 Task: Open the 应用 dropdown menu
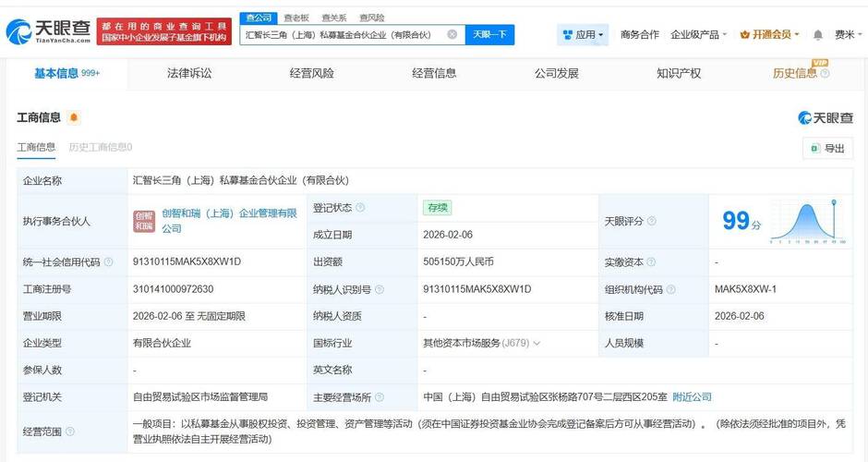[583, 35]
